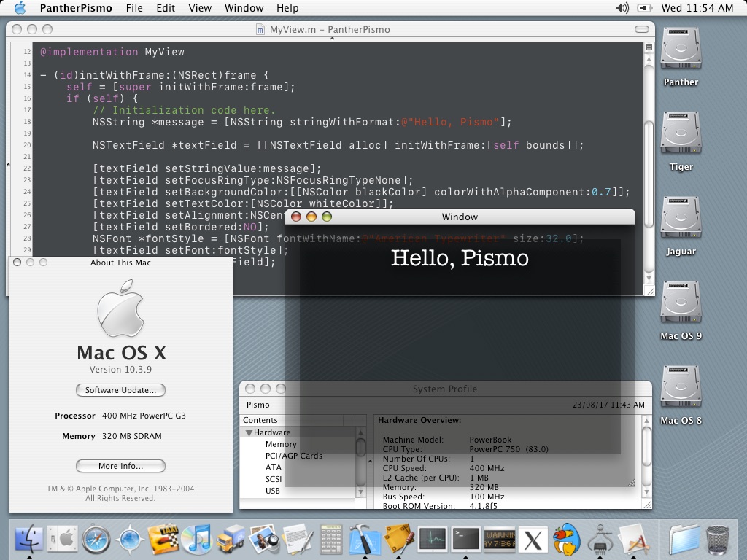Click the split editor icon in MyView.m
747x560 pixels.
(x=649, y=47)
